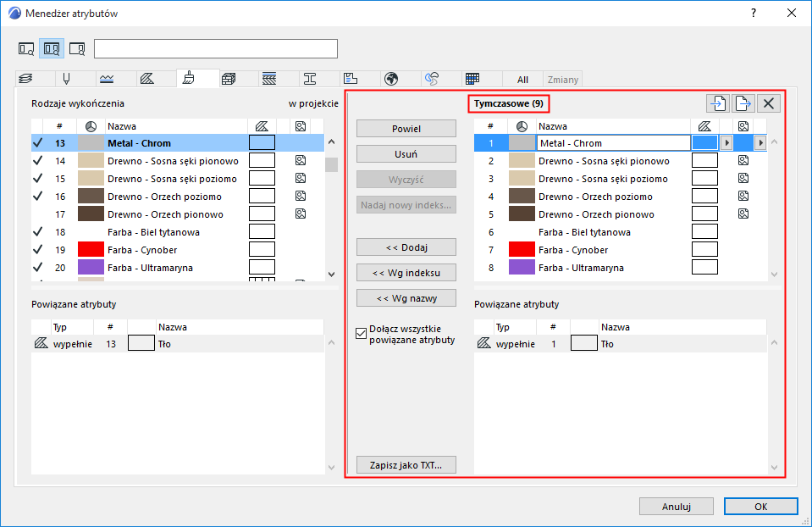Viewport: 812px width, 527px height.
Task: Open the Operation profiles grid tab
Action: pos(472,79)
